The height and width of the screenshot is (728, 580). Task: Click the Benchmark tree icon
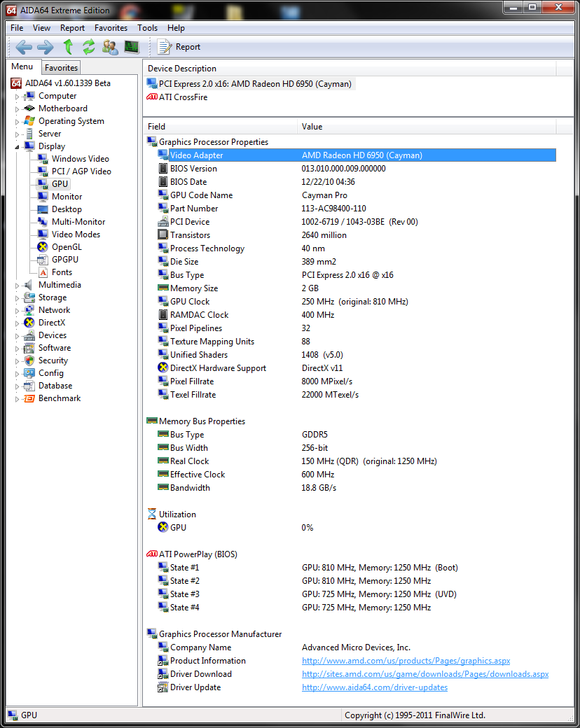coord(29,398)
